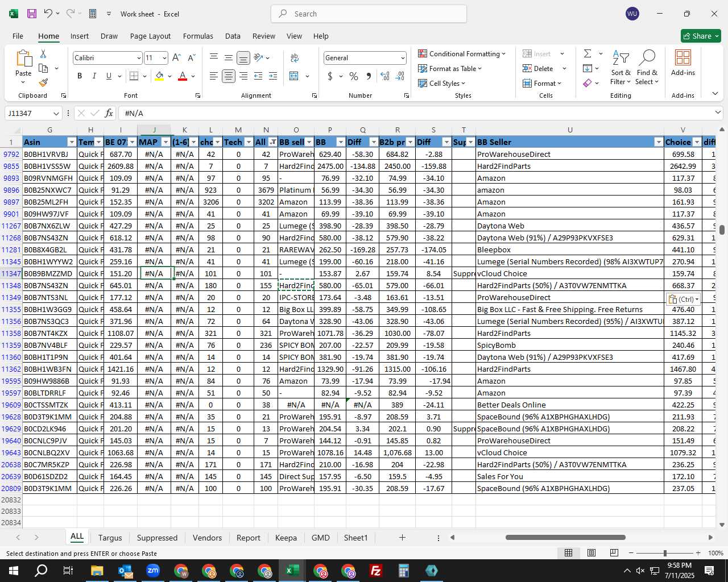The width and height of the screenshot is (728, 582).
Task: Apply comma style number format
Action: tap(369, 76)
